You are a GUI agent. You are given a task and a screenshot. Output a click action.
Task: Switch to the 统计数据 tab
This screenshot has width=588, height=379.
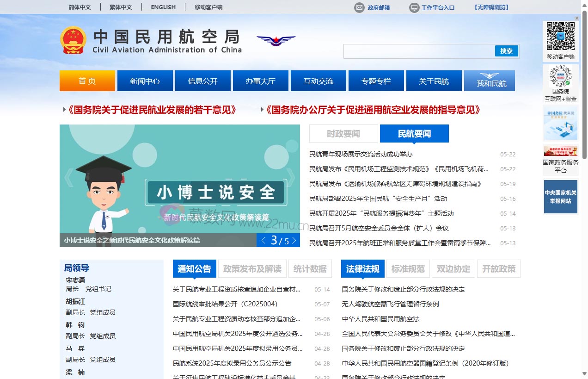coord(310,268)
